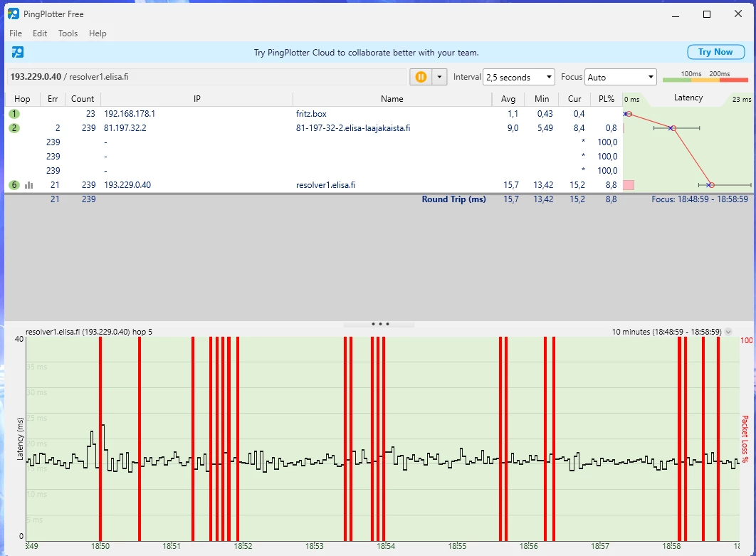756x556 pixels.
Task: Click the PingPlotter app icon in title bar
Action: tap(13, 14)
